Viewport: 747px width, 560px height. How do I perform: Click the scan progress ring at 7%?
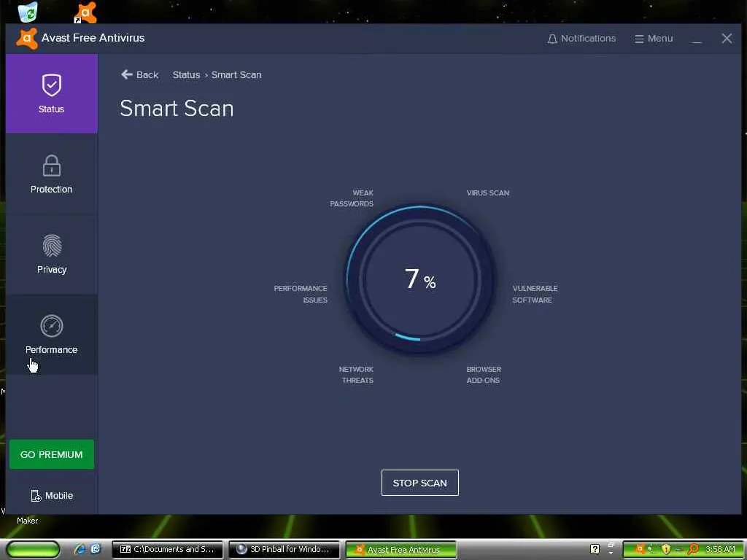[x=419, y=279]
